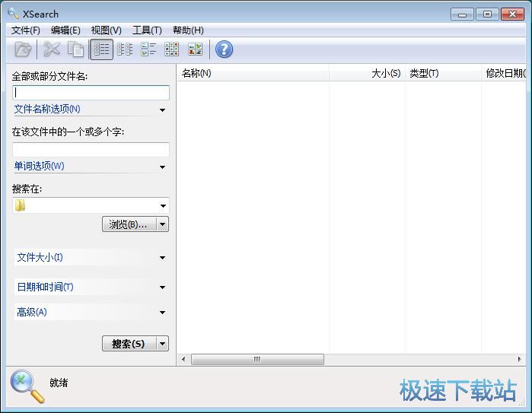Select the thumbnails view icon
The width and height of the screenshot is (532, 413).
pyautogui.click(x=195, y=49)
